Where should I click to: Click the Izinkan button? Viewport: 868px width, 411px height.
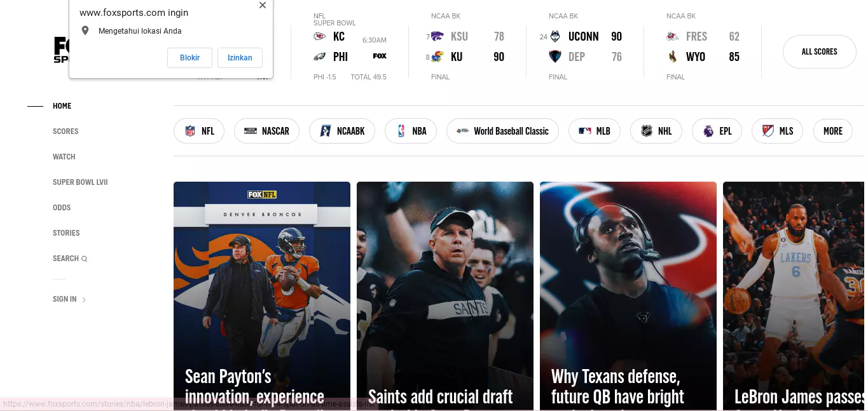[240, 58]
